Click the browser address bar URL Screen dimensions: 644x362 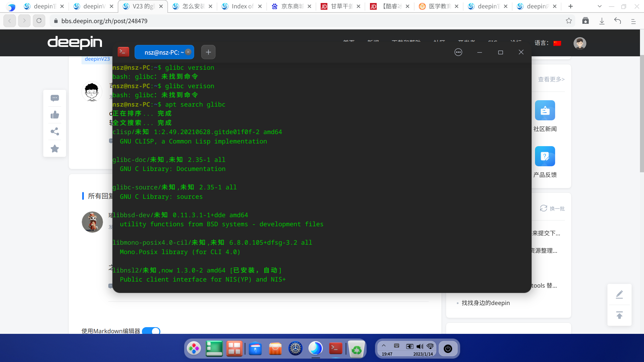point(104,21)
